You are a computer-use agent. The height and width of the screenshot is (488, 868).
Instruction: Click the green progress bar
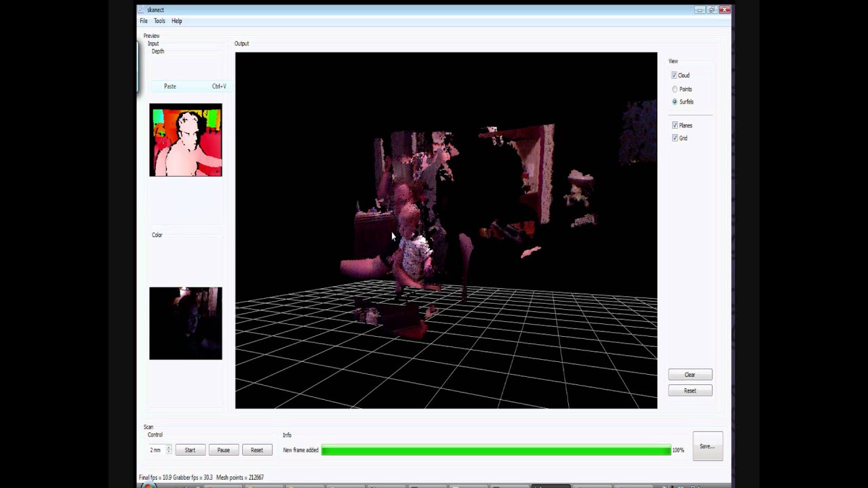pos(496,450)
